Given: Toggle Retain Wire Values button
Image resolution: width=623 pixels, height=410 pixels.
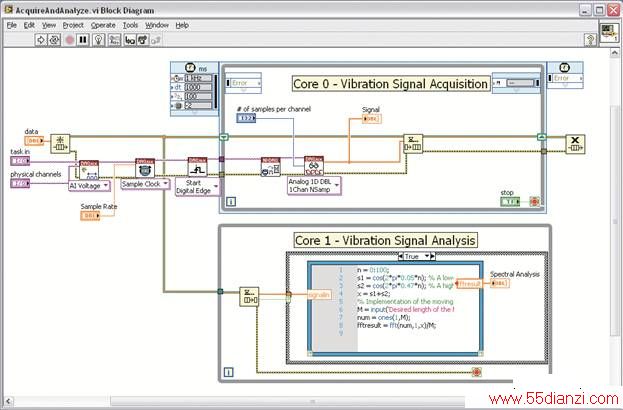Looking at the screenshot, I should (x=114, y=40).
